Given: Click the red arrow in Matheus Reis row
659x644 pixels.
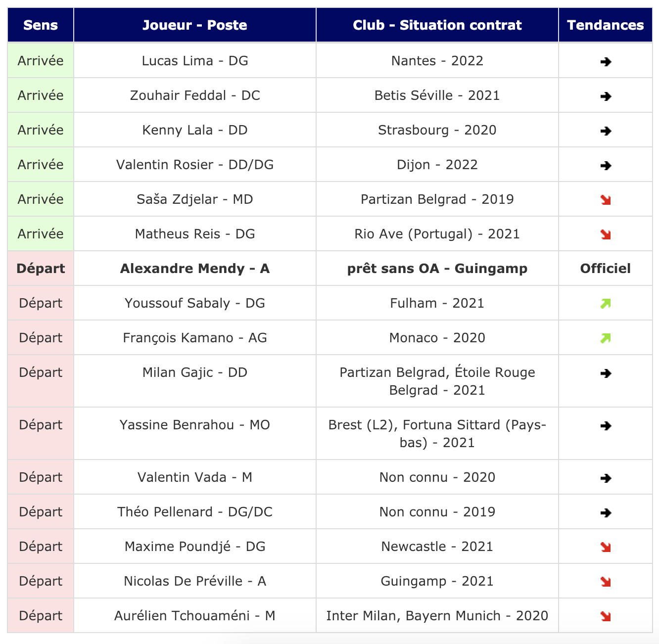Looking at the screenshot, I should (606, 235).
